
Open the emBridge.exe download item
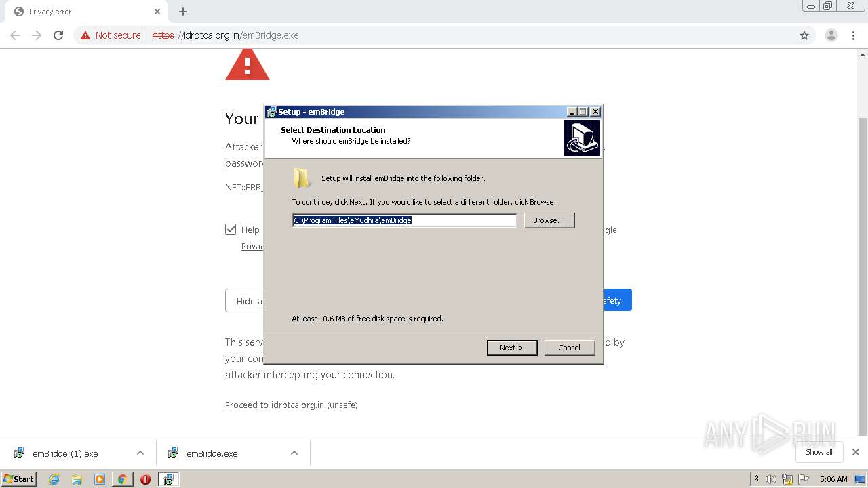pyautogui.click(x=212, y=453)
